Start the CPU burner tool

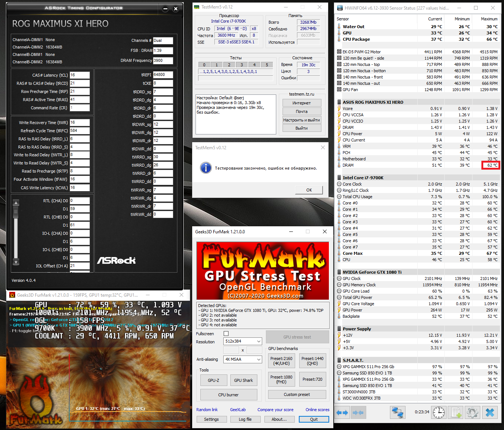coord(228,395)
